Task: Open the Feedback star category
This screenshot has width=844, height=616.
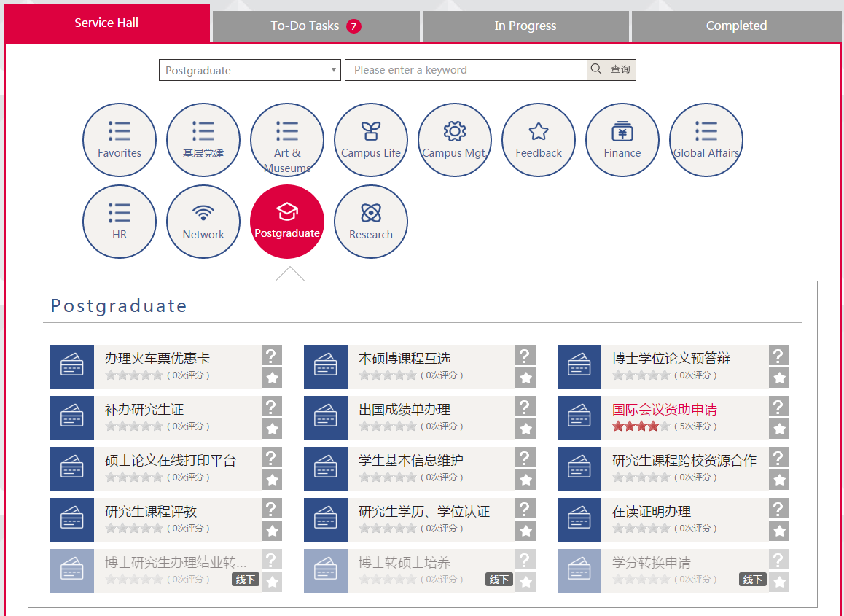Action: pyautogui.click(x=539, y=140)
